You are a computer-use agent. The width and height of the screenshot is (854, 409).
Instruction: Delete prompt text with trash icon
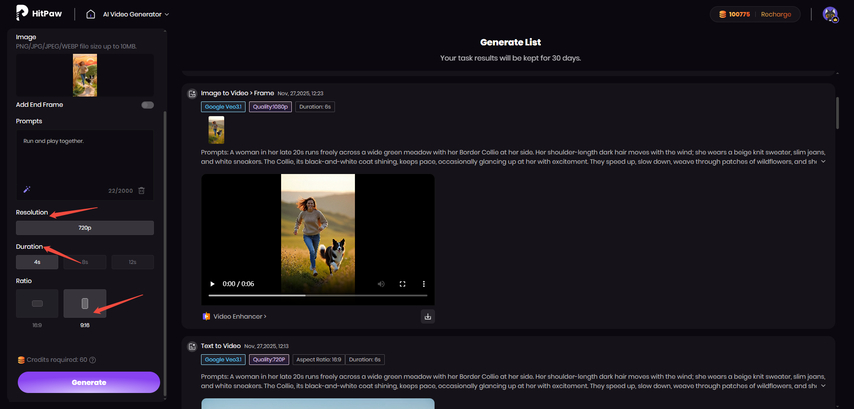[141, 190]
